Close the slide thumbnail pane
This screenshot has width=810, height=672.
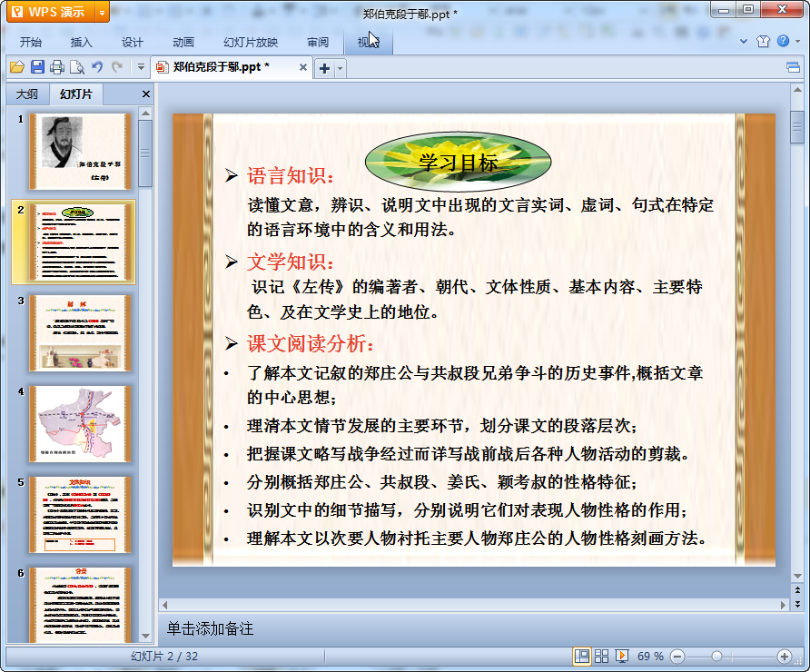(145, 94)
